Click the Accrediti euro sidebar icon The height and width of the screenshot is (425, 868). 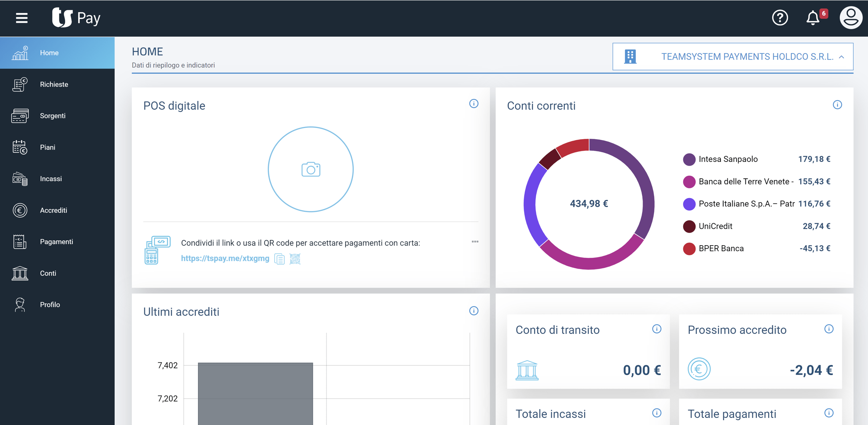click(20, 210)
